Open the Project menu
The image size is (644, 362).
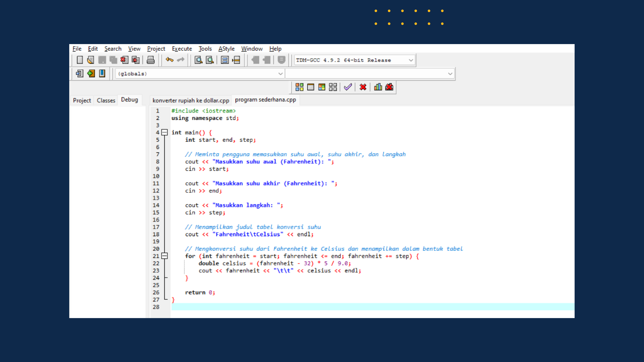coord(156,49)
